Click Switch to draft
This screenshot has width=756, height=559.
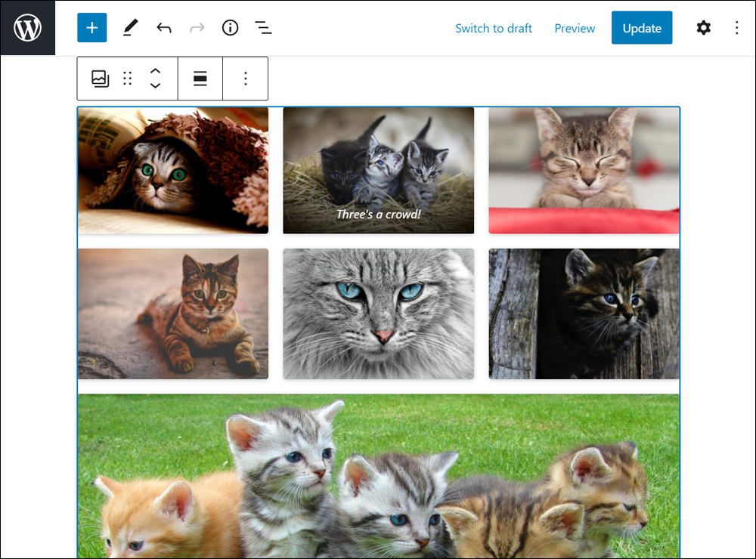click(x=493, y=29)
